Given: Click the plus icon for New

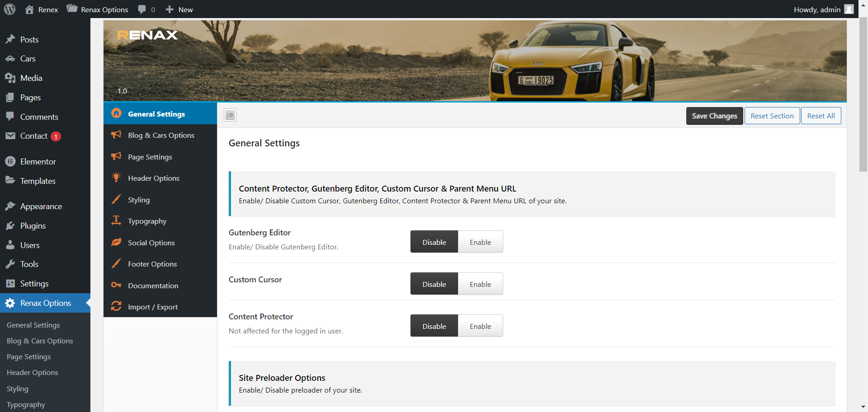Looking at the screenshot, I should 170,9.
